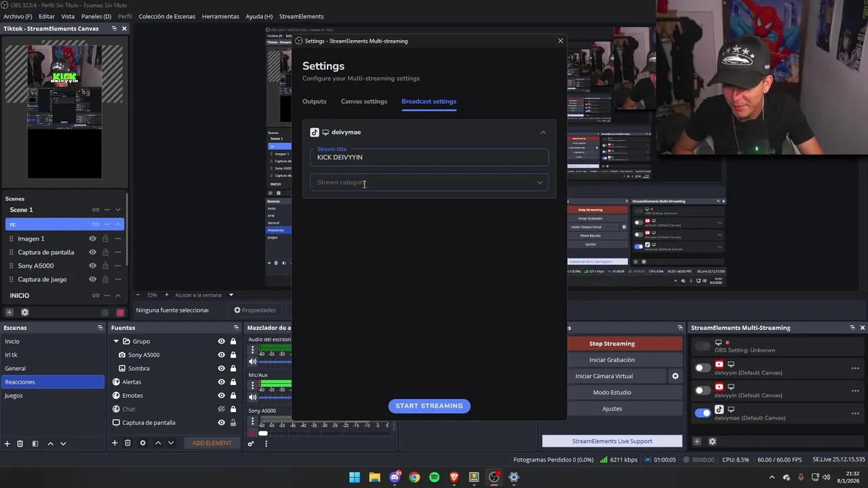The height and width of the screenshot is (488, 868).
Task: Unmute Sony A5000 mixer channel
Action: click(252, 433)
